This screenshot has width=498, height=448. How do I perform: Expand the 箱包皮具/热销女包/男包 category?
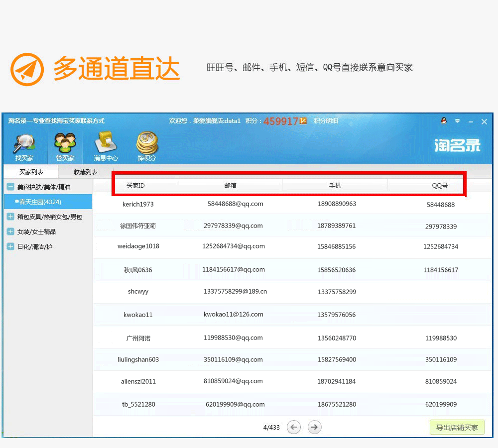point(10,217)
